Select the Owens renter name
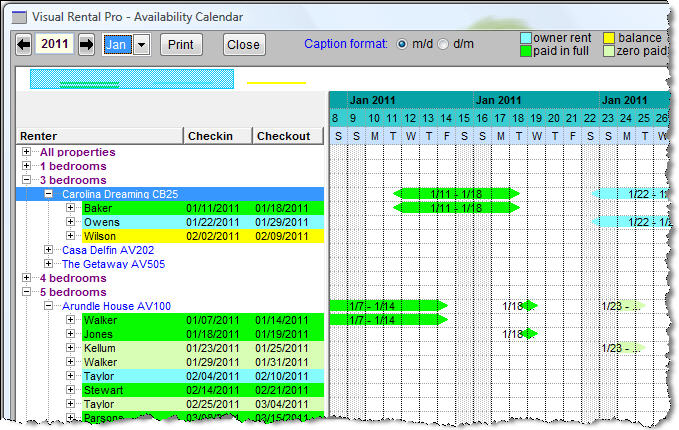The image size is (679, 430). point(102,222)
